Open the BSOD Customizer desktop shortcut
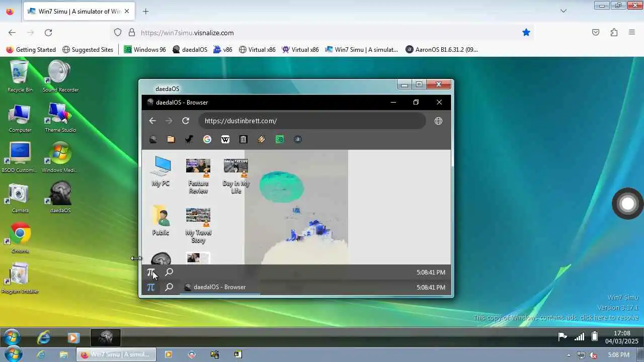 tap(20, 158)
